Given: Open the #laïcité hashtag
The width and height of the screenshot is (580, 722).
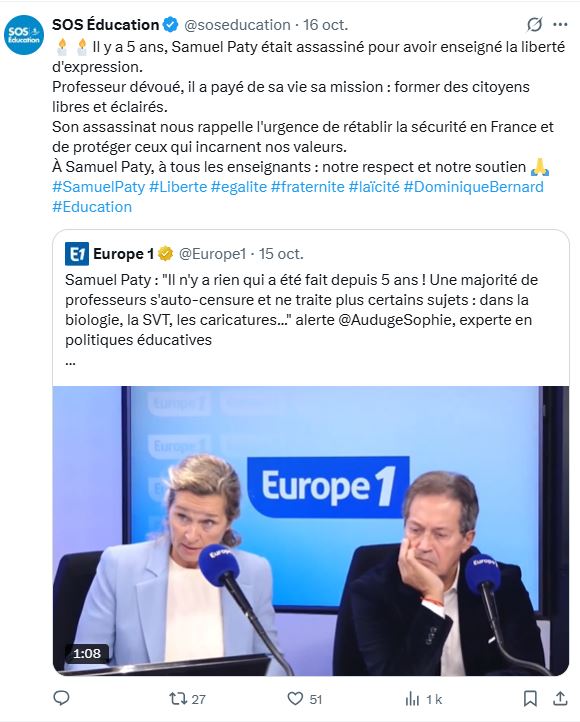Looking at the screenshot, I should coord(374,187).
